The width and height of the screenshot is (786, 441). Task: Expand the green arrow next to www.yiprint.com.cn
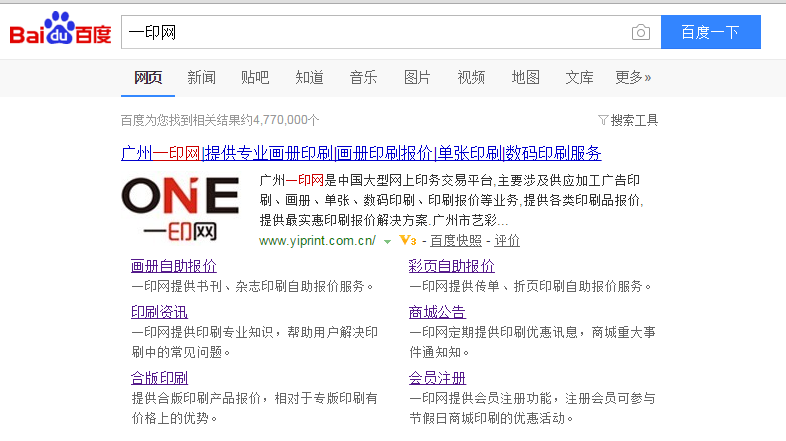[387, 242]
